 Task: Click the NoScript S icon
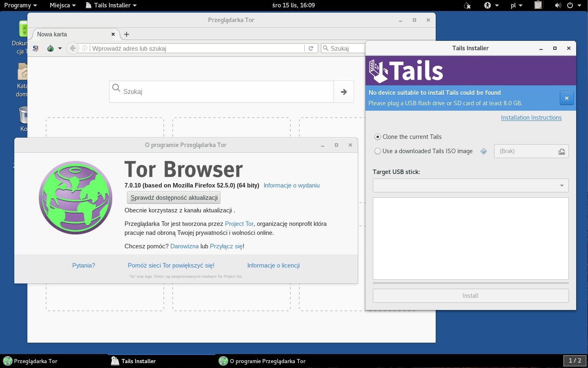pyautogui.click(x=36, y=48)
